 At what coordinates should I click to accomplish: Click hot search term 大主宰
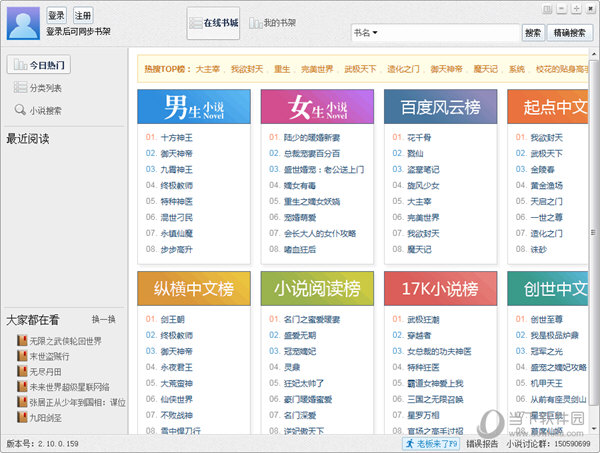(208, 69)
